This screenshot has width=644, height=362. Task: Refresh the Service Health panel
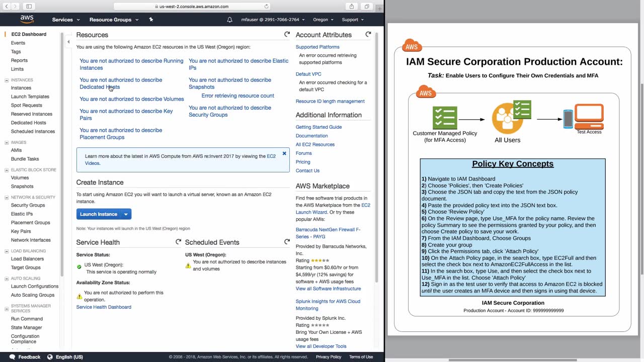[x=178, y=242]
